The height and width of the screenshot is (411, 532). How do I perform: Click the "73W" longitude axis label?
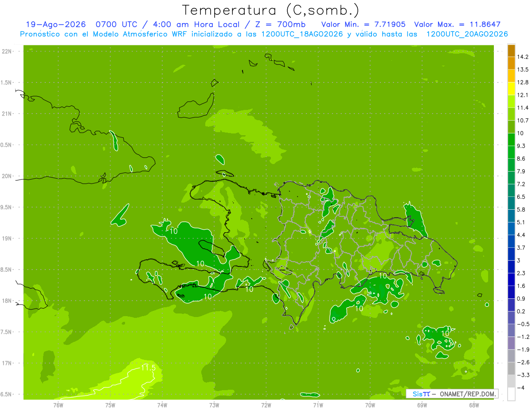point(214,405)
